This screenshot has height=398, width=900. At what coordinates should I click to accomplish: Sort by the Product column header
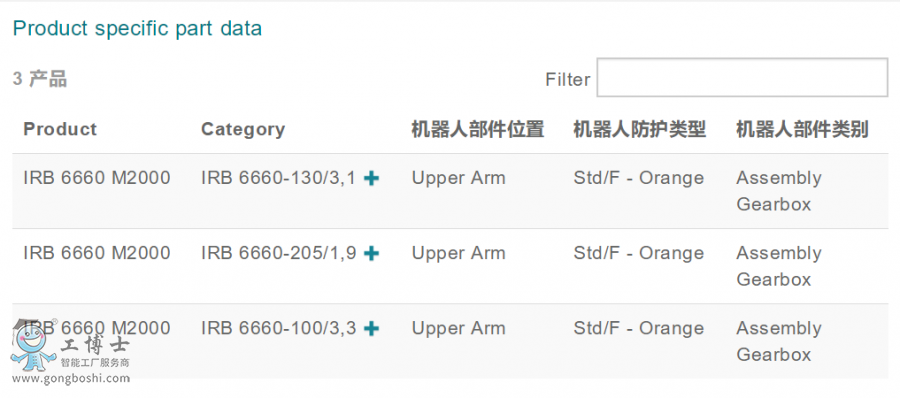60,129
